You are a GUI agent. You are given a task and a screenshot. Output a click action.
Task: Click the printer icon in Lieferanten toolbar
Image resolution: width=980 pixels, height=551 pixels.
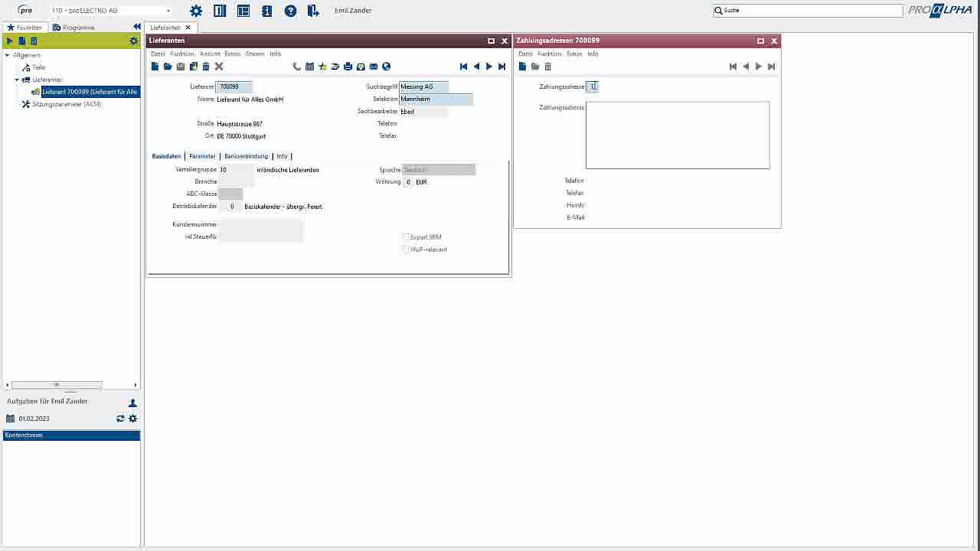click(x=348, y=67)
